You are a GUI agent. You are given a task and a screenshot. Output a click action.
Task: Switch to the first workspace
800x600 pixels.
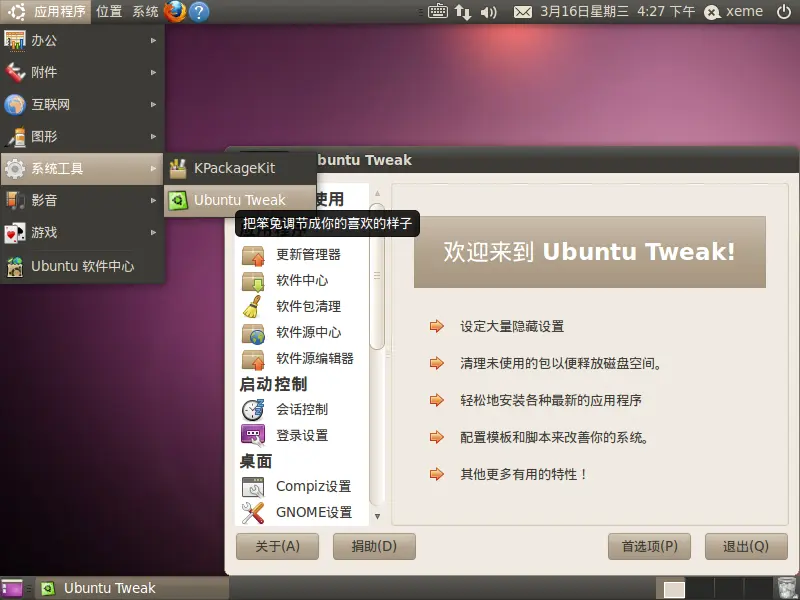click(x=673, y=589)
